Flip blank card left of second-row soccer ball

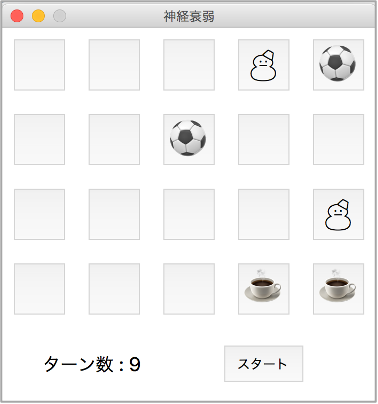click(114, 139)
